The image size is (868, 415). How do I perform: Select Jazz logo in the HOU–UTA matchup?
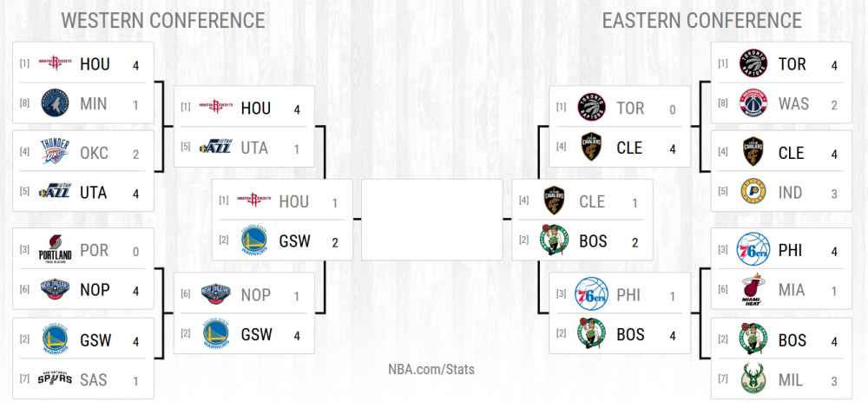point(216,148)
